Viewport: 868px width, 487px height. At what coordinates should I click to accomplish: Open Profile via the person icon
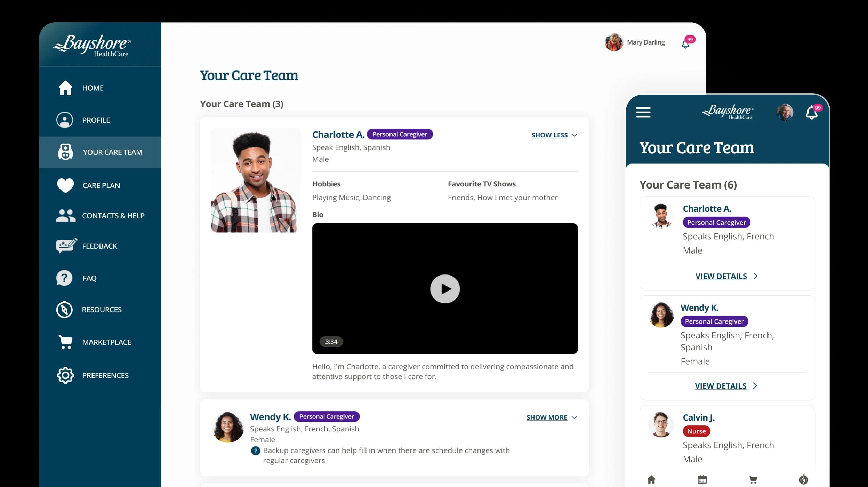click(65, 120)
